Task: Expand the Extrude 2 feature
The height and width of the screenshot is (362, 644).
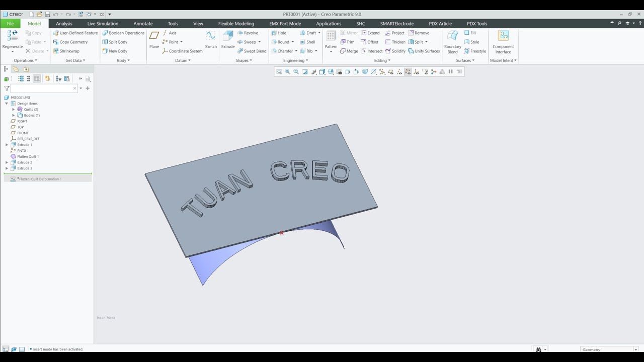Action: coord(7,162)
